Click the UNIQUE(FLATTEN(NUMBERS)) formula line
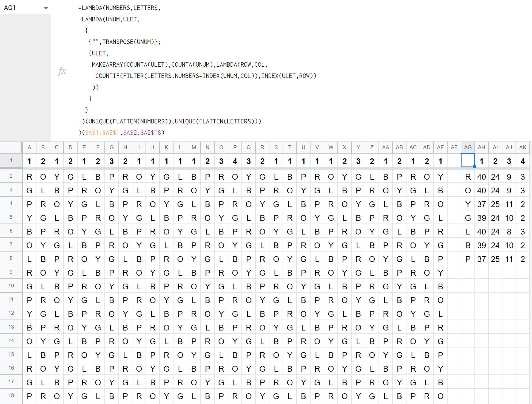 [x=172, y=122]
